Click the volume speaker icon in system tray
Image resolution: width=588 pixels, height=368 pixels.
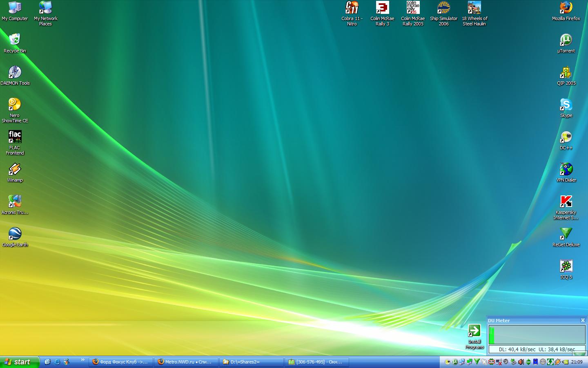pyautogui.click(x=521, y=362)
